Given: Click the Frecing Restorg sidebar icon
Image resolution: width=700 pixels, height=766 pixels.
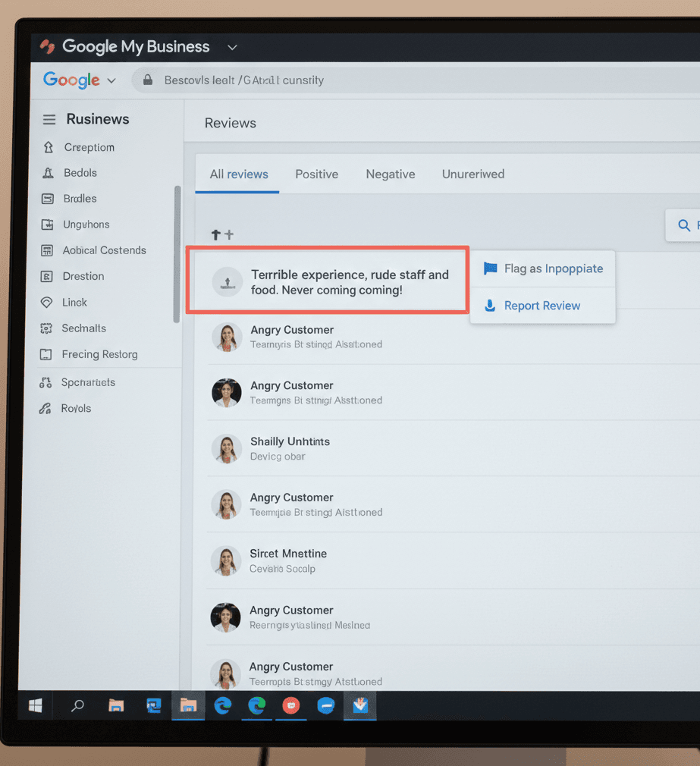Looking at the screenshot, I should click(46, 355).
